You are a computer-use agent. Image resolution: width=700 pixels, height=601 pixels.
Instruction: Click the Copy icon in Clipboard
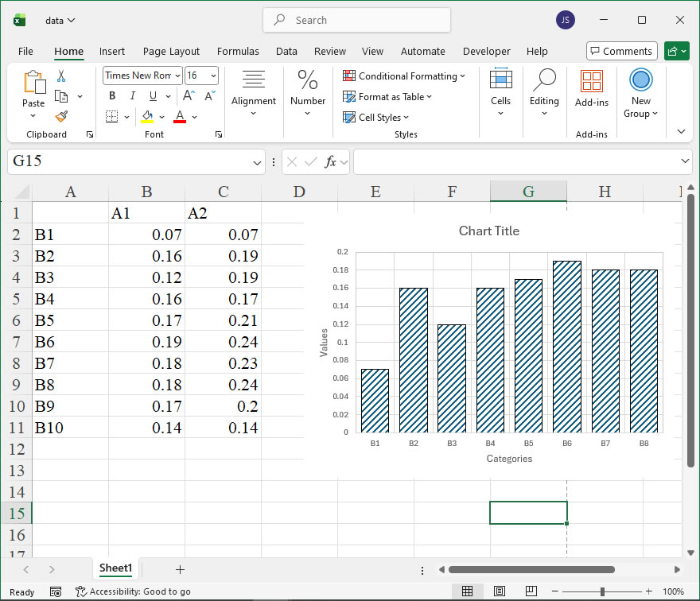click(x=61, y=96)
